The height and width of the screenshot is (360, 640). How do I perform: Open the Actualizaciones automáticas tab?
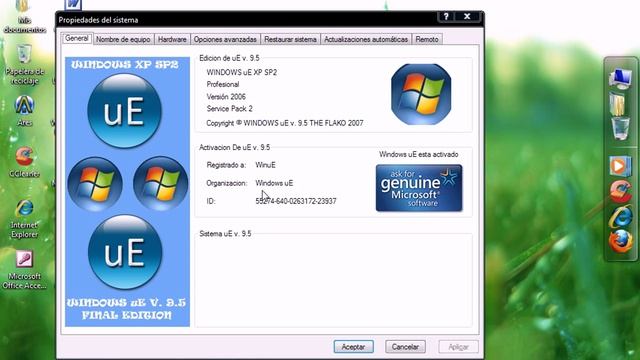click(x=366, y=40)
